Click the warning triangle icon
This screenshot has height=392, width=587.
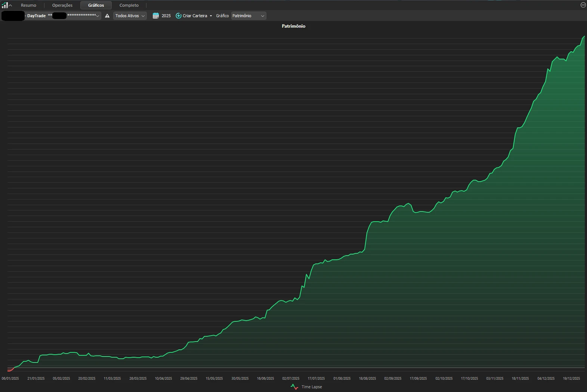click(107, 16)
